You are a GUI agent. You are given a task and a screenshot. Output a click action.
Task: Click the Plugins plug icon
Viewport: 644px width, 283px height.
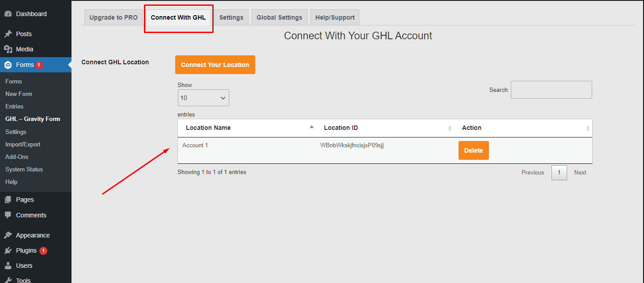8,250
